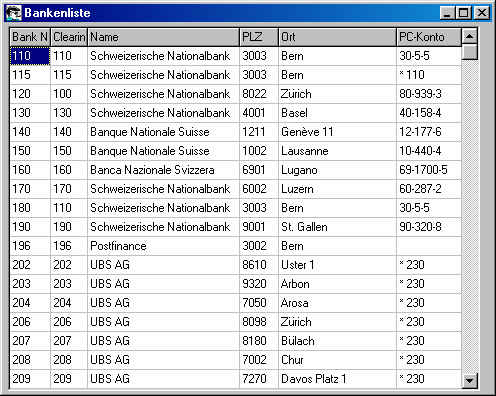This screenshot has height=396, width=496.
Task: Click clearing number 100 in row 120
Action: 69,94
